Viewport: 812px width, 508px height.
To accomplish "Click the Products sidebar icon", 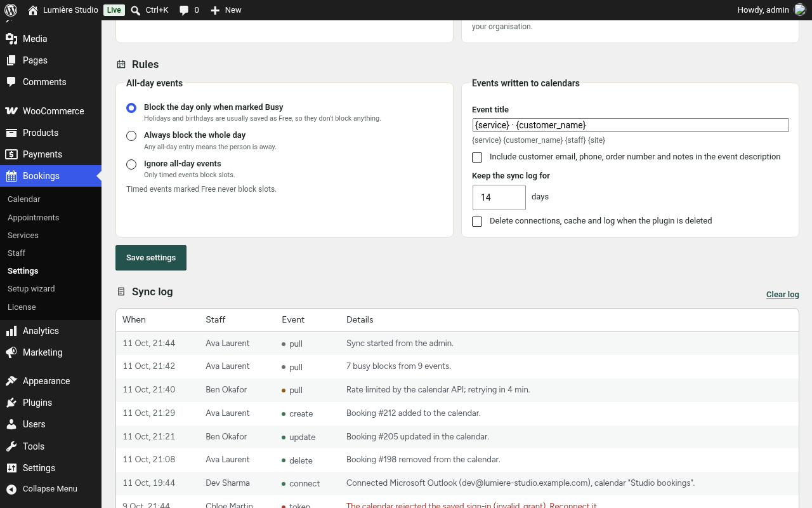I will point(11,133).
